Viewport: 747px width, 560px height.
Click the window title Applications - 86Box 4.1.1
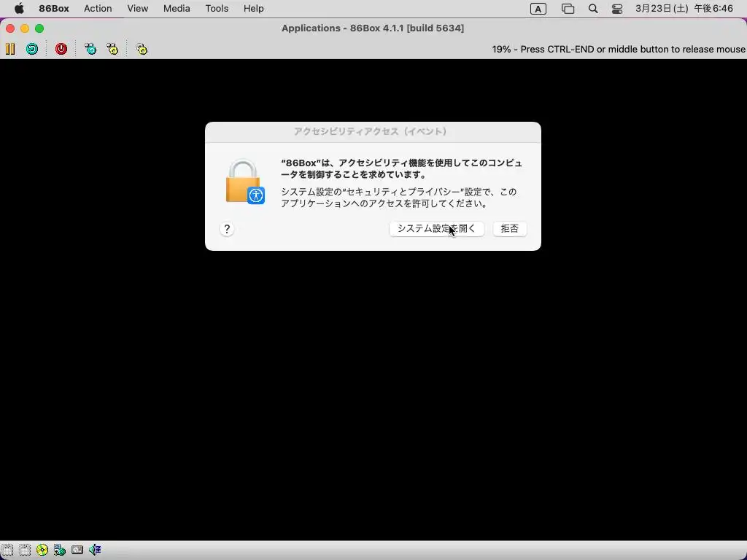coord(373,28)
